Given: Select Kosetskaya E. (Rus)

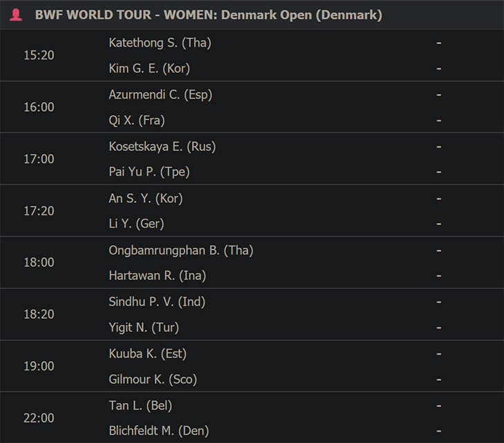Looking at the screenshot, I should [x=162, y=146].
